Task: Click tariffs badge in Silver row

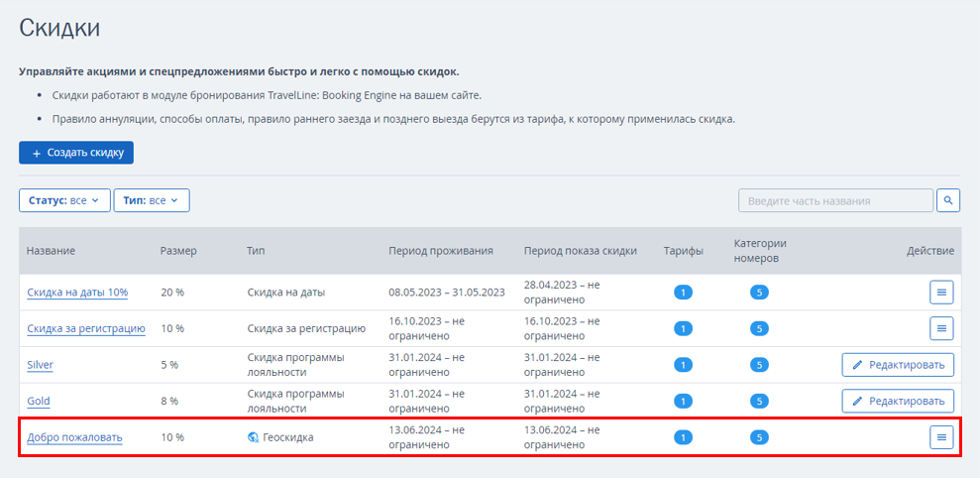Action: tap(683, 365)
